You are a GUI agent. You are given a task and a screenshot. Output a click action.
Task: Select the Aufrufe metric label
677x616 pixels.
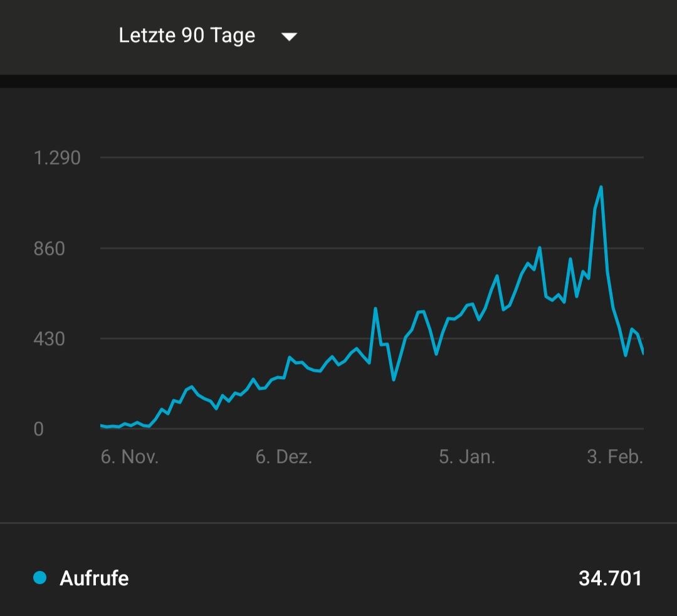[x=94, y=578]
